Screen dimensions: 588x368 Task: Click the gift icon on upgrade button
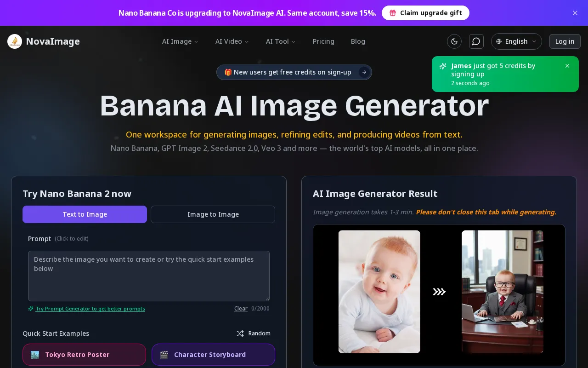[393, 13]
